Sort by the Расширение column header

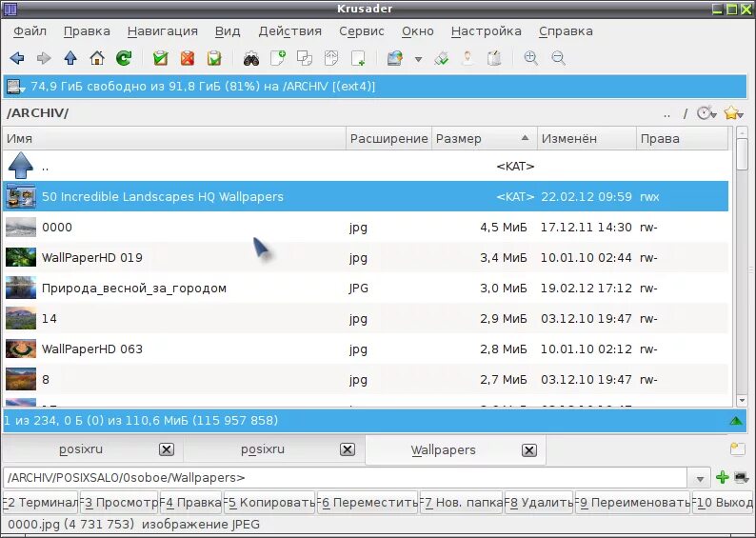(x=388, y=139)
